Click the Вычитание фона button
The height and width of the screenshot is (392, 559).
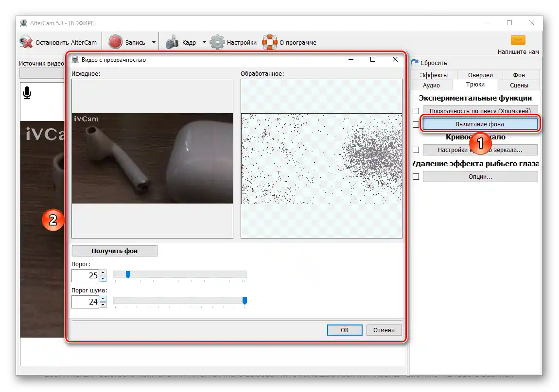point(480,124)
